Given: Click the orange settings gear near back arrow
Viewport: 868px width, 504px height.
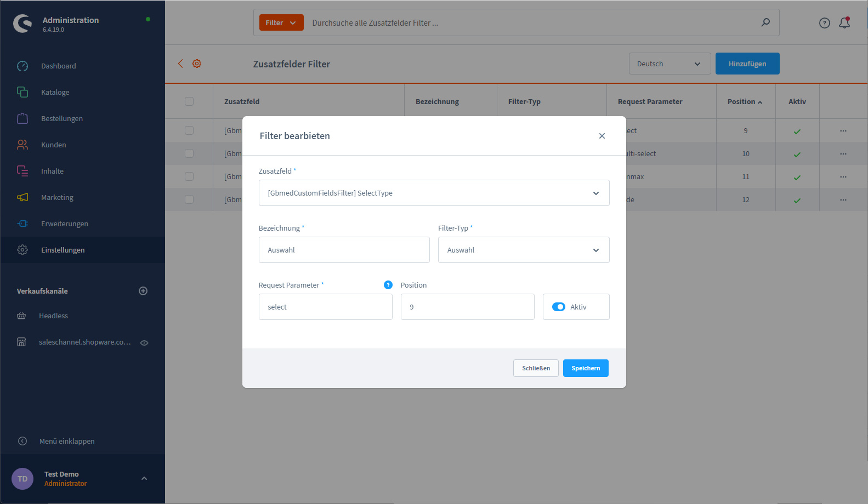Looking at the screenshot, I should (x=197, y=64).
